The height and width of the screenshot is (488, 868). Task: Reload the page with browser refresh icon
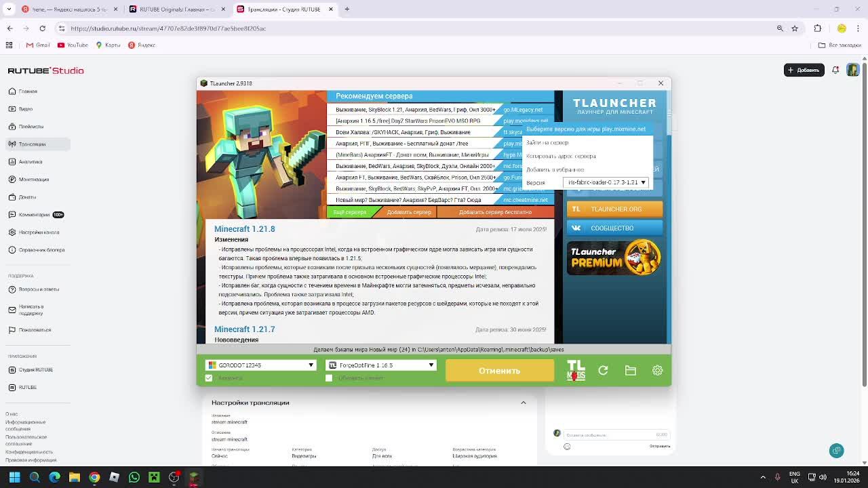(42, 28)
